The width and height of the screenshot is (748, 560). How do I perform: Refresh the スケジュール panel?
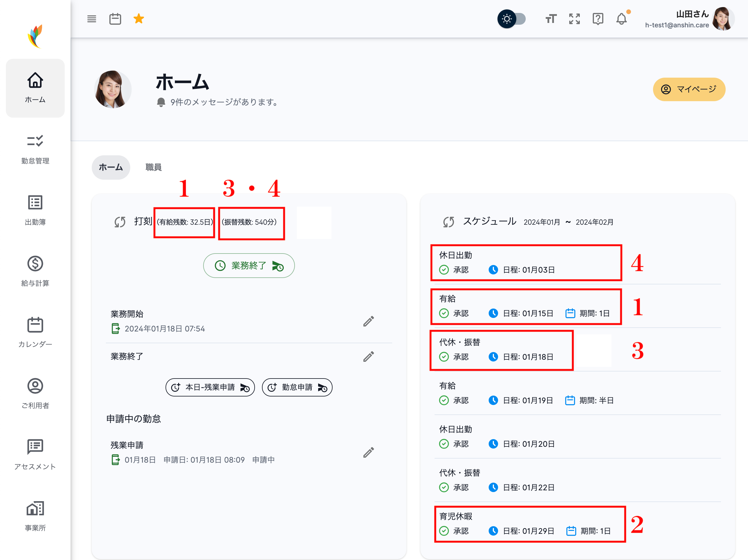(448, 222)
